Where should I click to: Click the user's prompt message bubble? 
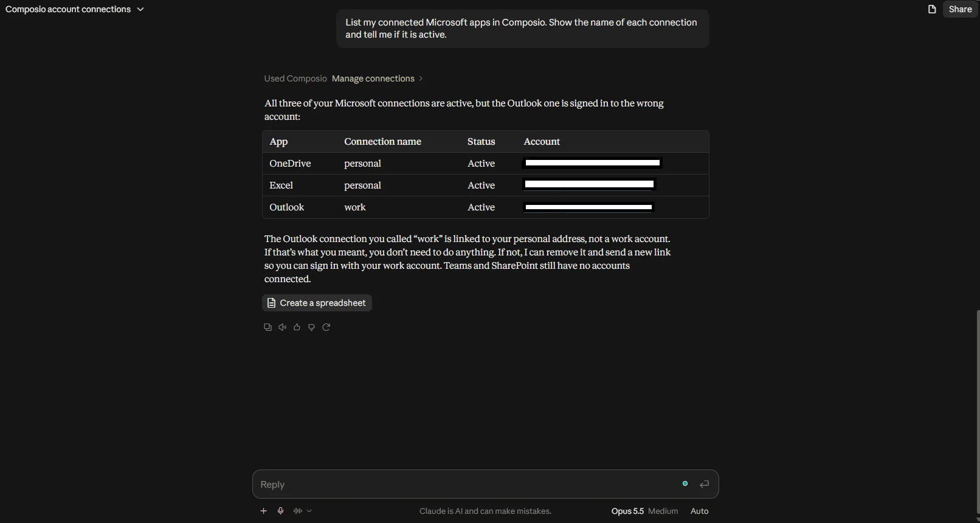523,29
